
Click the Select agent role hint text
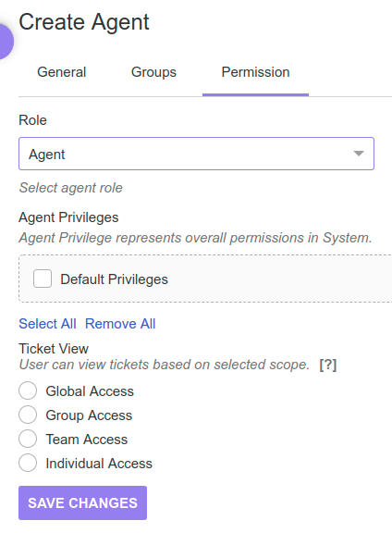point(70,188)
